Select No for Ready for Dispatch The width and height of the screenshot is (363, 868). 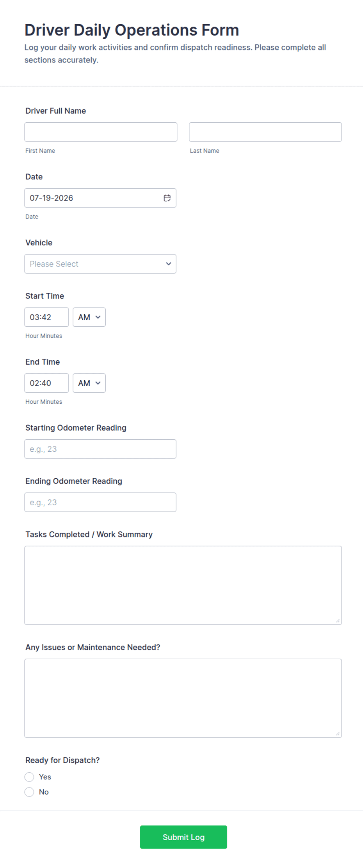[29, 792]
